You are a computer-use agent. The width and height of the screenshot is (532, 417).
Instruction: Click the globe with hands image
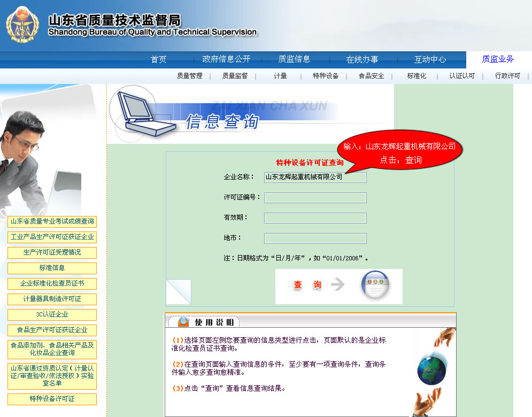[434, 368]
